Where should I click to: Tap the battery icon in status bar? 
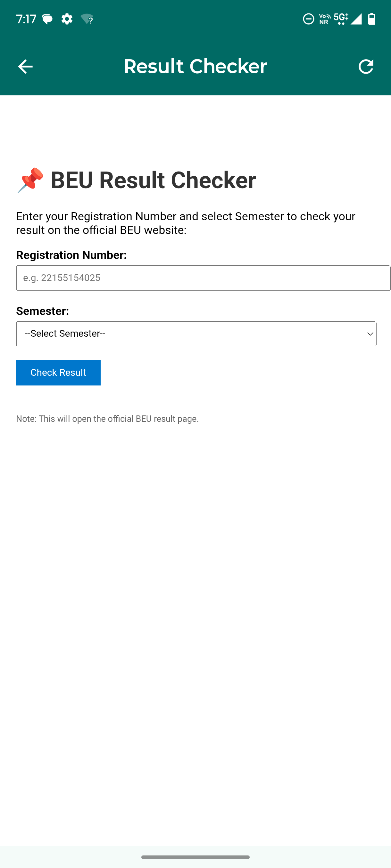point(371,19)
